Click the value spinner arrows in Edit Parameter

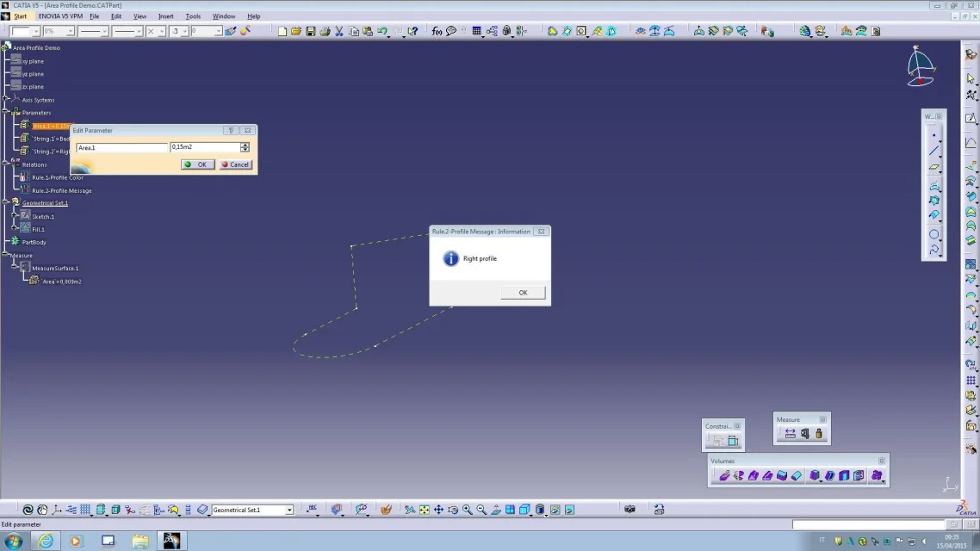click(x=245, y=147)
